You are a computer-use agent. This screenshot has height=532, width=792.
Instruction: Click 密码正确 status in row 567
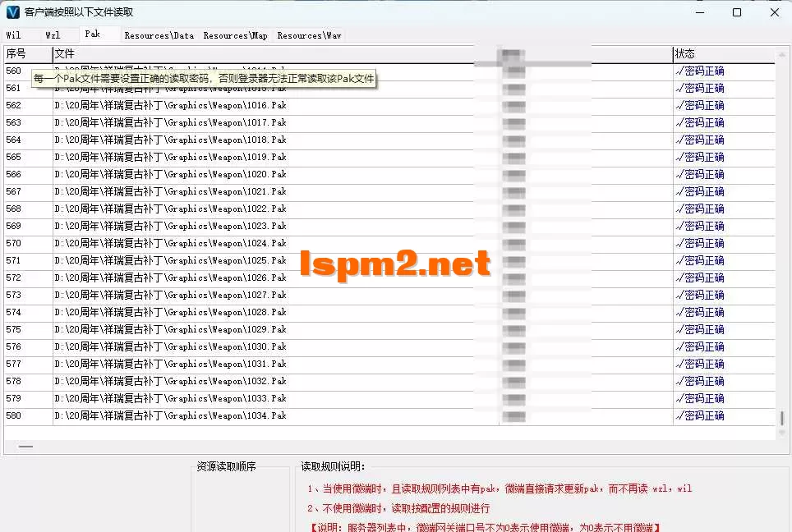700,192
